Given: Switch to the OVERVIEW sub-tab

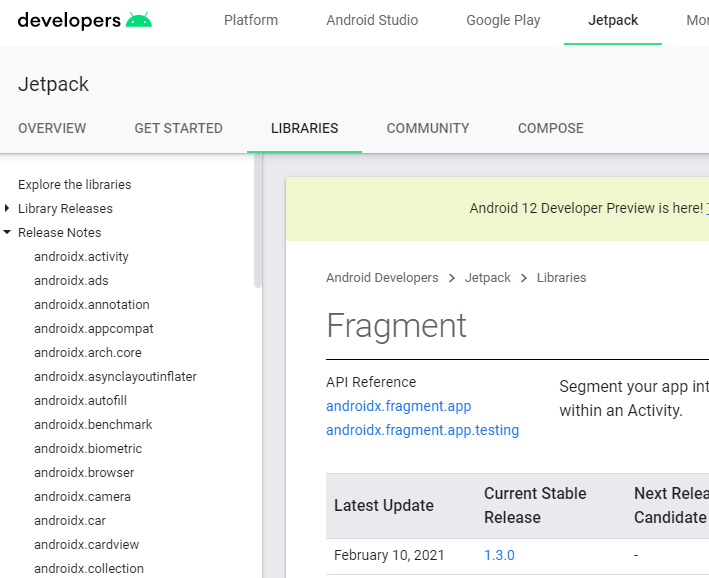Looking at the screenshot, I should pos(52,128).
